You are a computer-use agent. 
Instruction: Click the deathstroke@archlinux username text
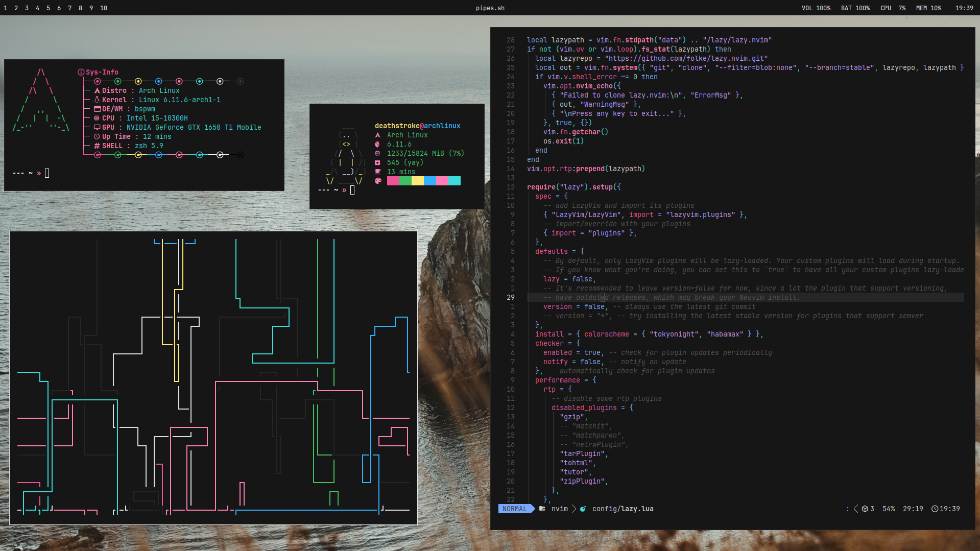click(x=417, y=126)
